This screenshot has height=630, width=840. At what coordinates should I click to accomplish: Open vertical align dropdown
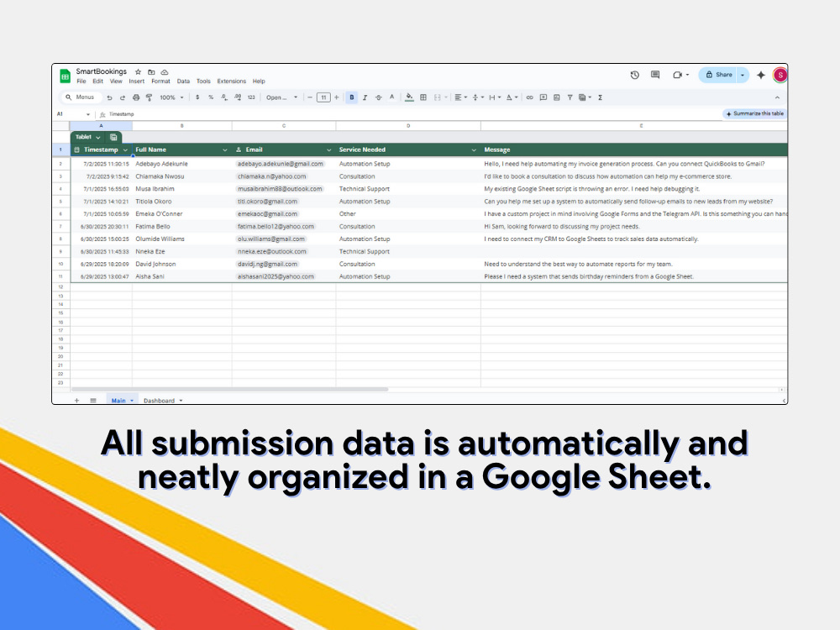point(477,97)
